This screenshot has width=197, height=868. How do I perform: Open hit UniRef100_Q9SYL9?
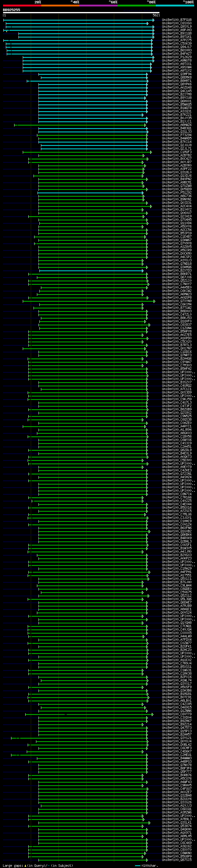click(177, 26)
